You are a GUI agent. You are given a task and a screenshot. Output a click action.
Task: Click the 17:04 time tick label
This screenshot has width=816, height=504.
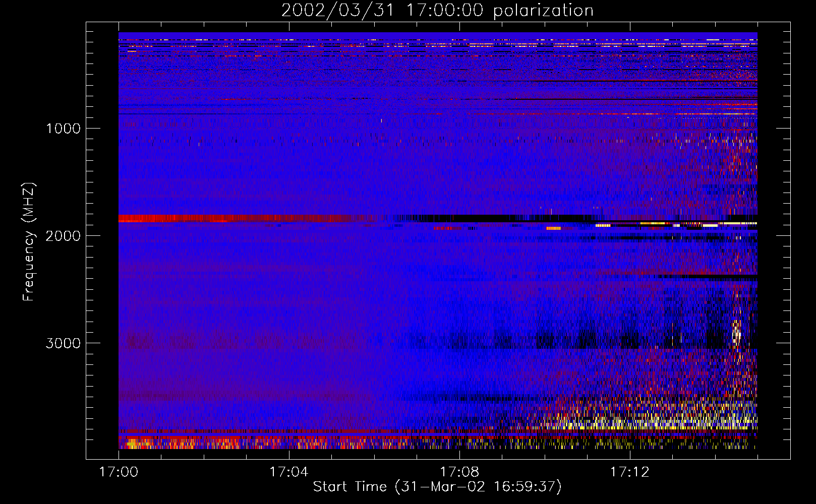point(289,472)
